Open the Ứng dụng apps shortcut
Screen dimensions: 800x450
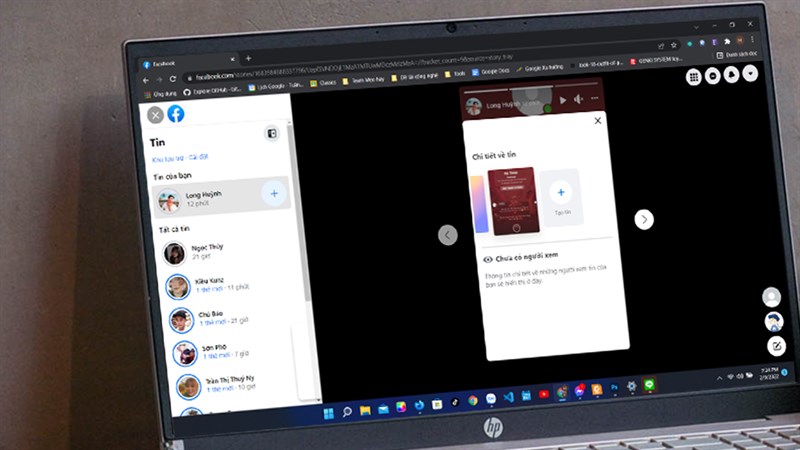pos(160,94)
